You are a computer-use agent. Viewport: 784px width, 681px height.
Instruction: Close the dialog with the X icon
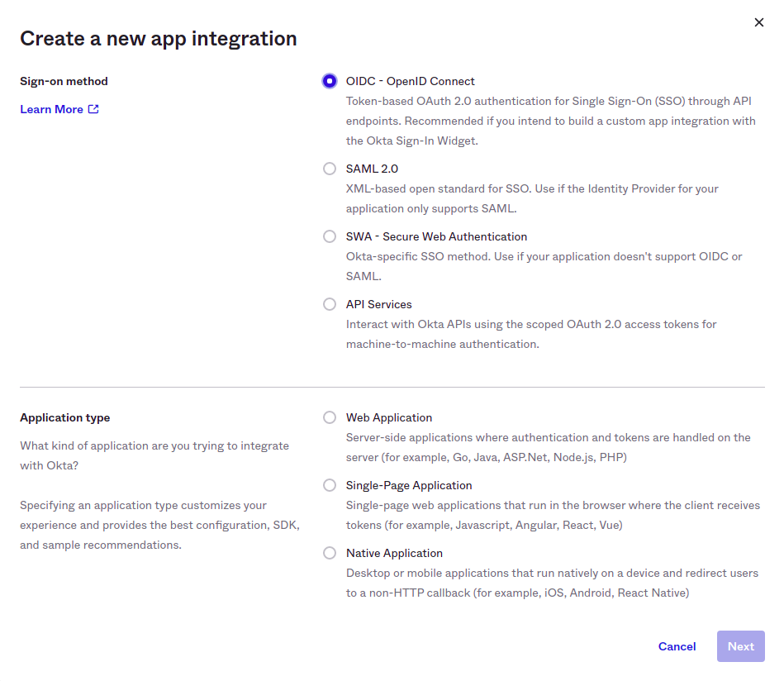click(x=758, y=22)
